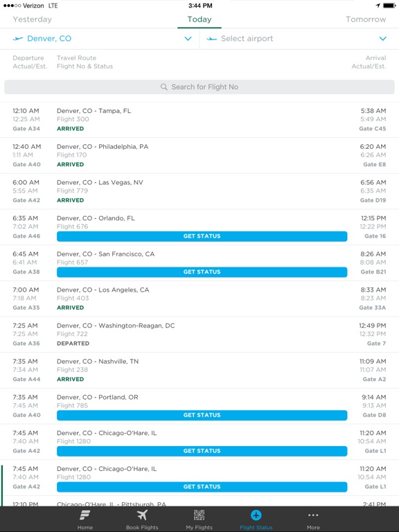
Task: Get status for San Francisco Flight 657
Action: 202,272
